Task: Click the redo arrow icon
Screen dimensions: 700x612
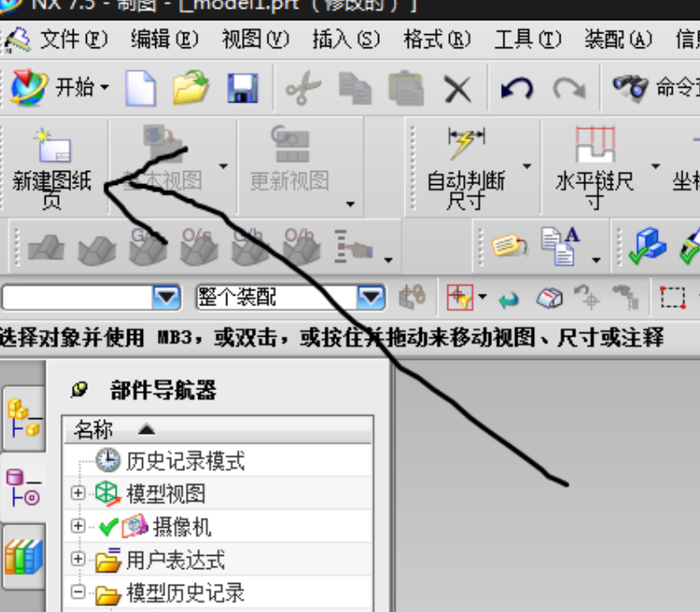Action: point(569,88)
